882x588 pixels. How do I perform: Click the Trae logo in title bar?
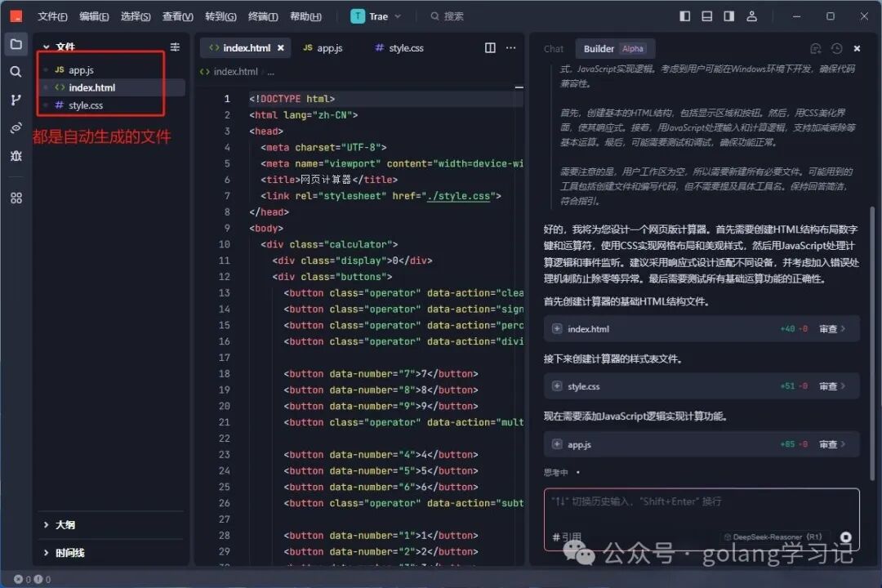pyautogui.click(x=16, y=16)
